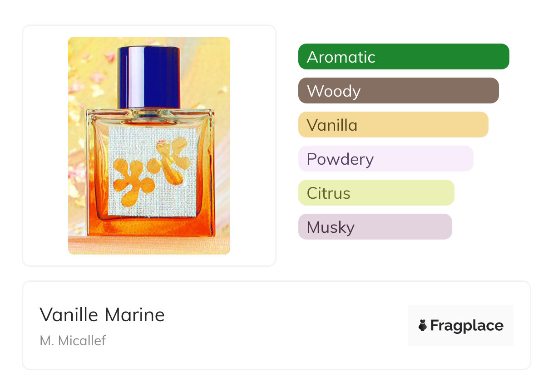Select the green Aromatic accord bar
The height and width of the screenshot is (392, 553).
pyautogui.click(x=404, y=57)
